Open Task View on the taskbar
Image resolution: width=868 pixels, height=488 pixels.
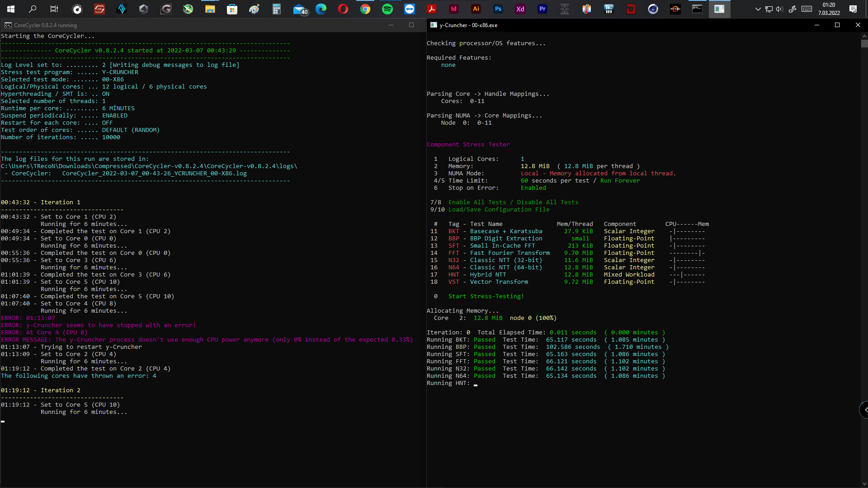(55, 9)
